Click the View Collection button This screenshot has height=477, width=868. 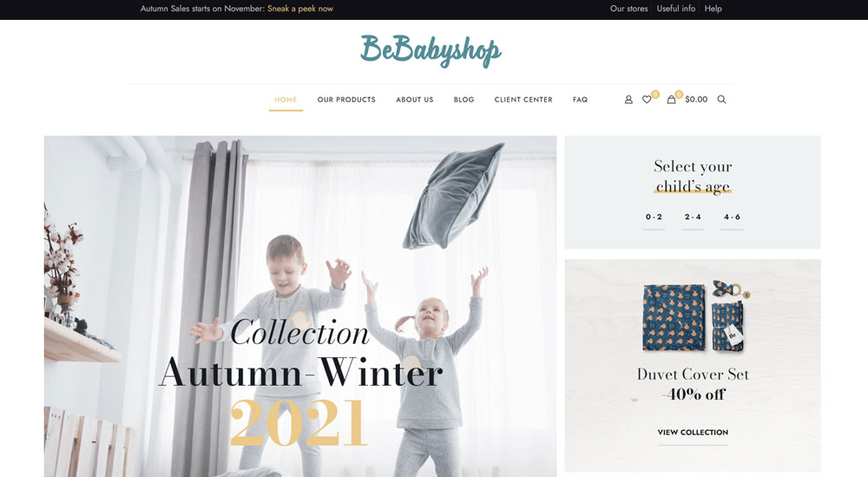coord(693,432)
